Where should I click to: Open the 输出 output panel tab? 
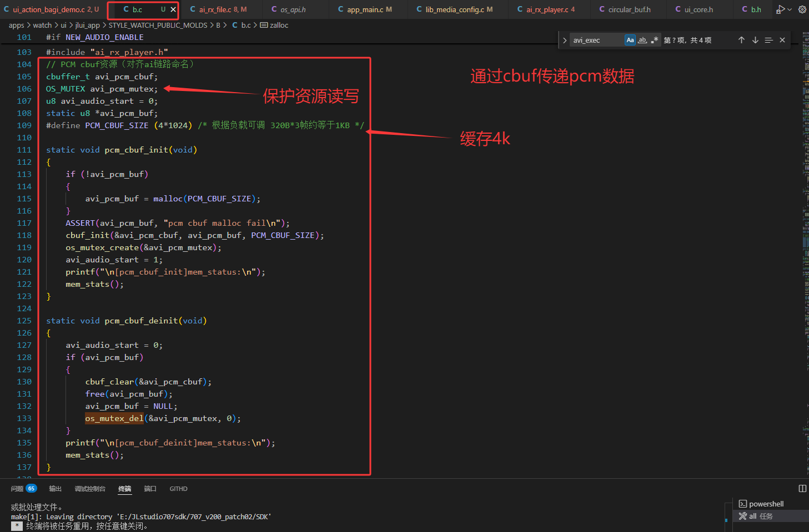(x=55, y=489)
